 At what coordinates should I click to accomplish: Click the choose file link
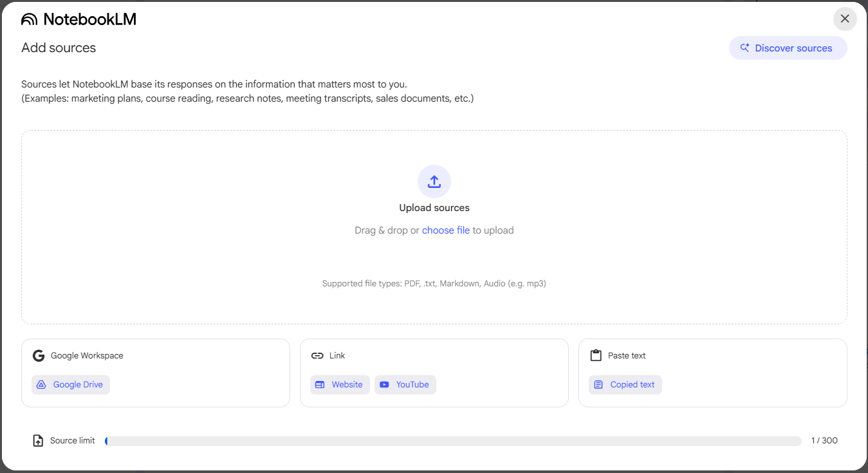pos(446,230)
